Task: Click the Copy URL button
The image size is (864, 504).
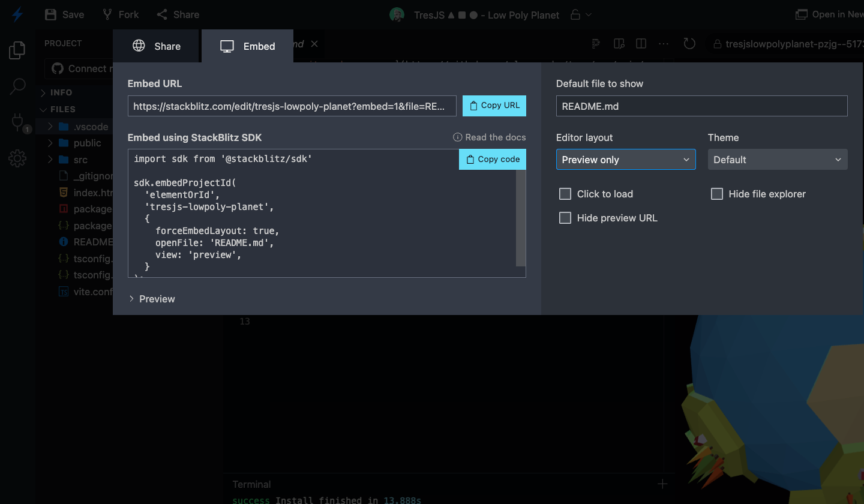Action: 494,106
